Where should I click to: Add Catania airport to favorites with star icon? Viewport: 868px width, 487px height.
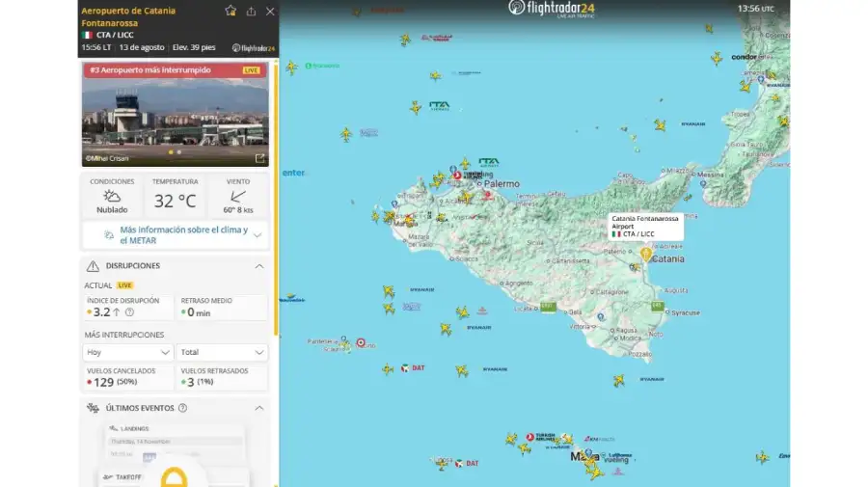pyautogui.click(x=231, y=11)
